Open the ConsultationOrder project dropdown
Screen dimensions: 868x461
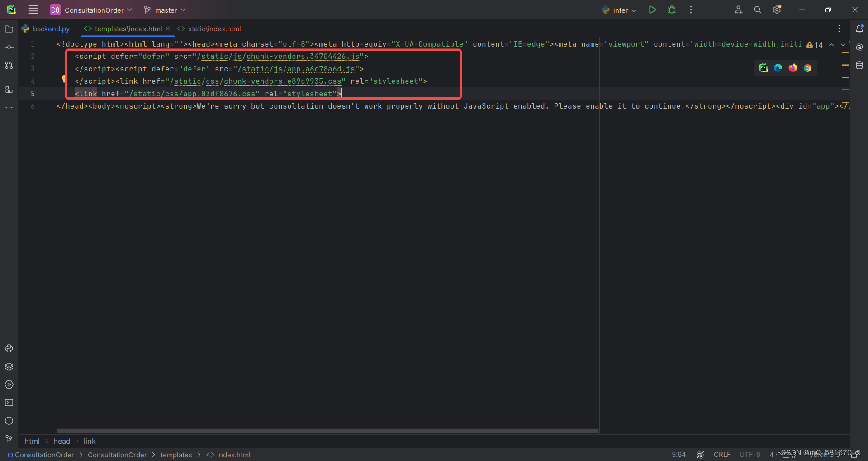pyautogui.click(x=91, y=10)
